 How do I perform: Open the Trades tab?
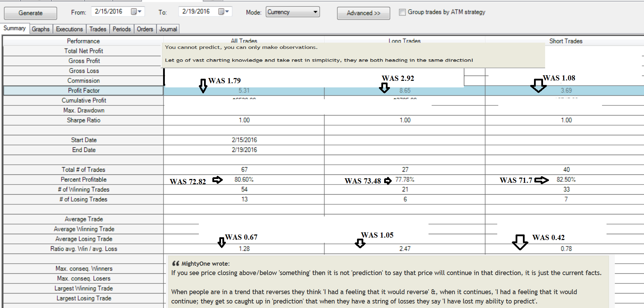pyautogui.click(x=98, y=29)
